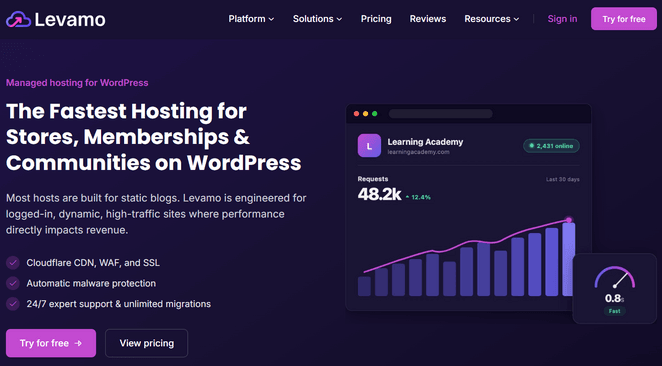The image size is (662, 366).
Task: Click 24/7 expert support & unlimited migrations text
Action: pos(118,304)
